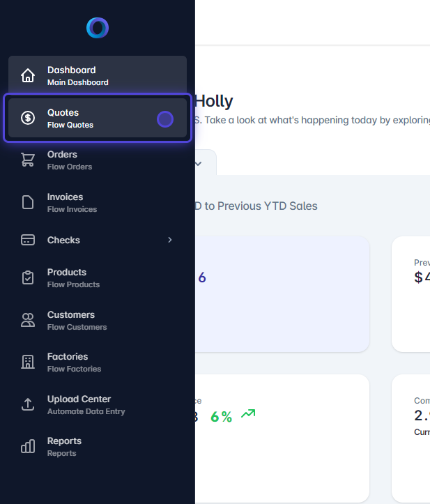Image resolution: width=430 pixels, height=504 pixels.
Task: Click the Reports bar chart icon
Action: pos(28,446)
